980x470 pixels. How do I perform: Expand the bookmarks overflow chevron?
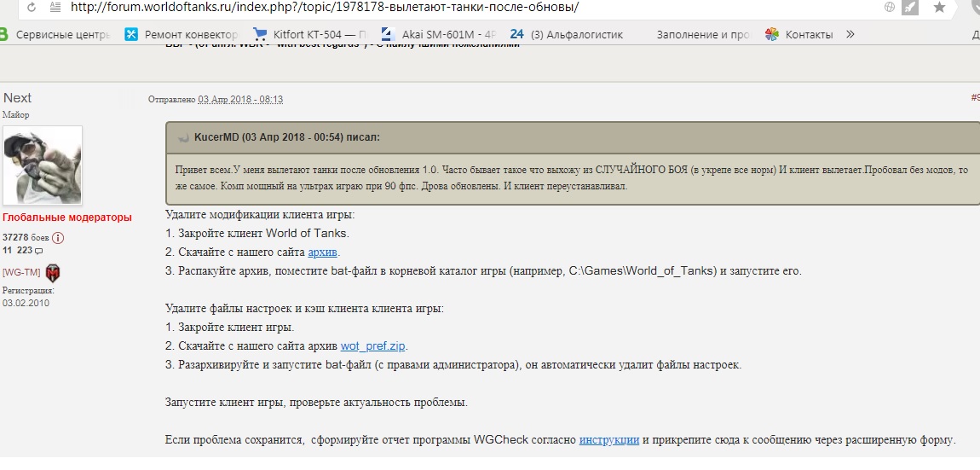click(850, 35)
